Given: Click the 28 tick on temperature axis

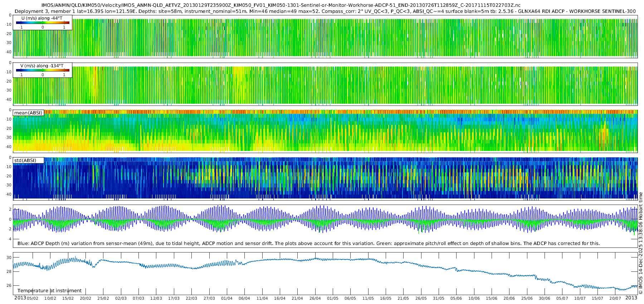Looking at the screenshot, I should pyautogui.click(x=9, y=271).
